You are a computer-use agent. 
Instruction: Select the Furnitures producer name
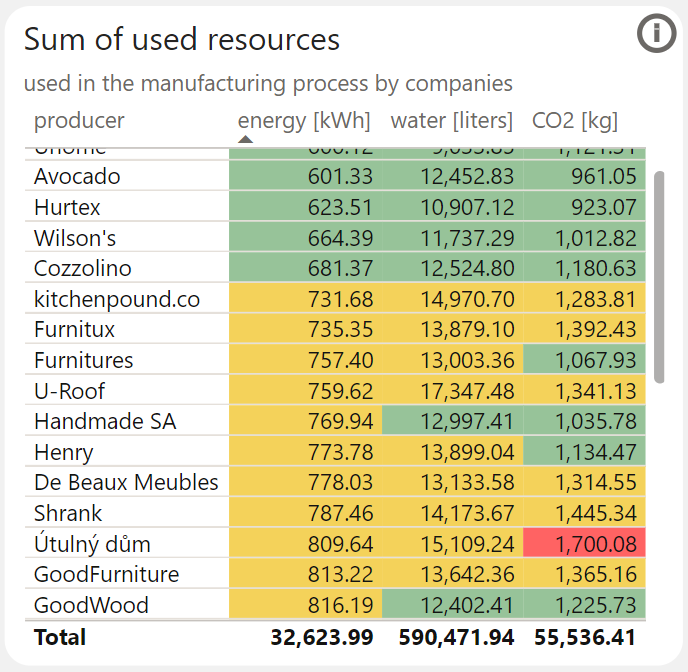click(83, 360)
